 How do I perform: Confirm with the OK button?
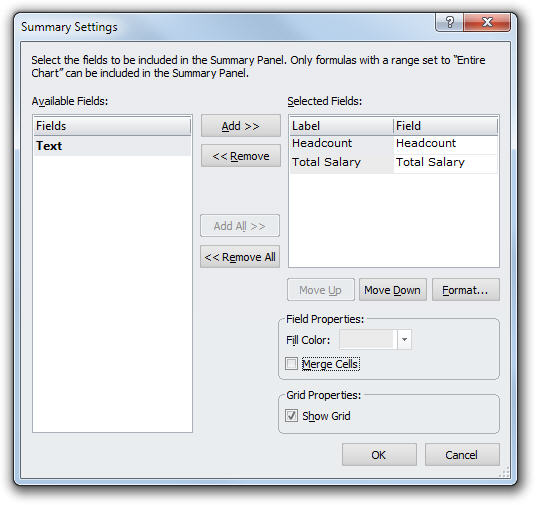click(x=379, y=455)
